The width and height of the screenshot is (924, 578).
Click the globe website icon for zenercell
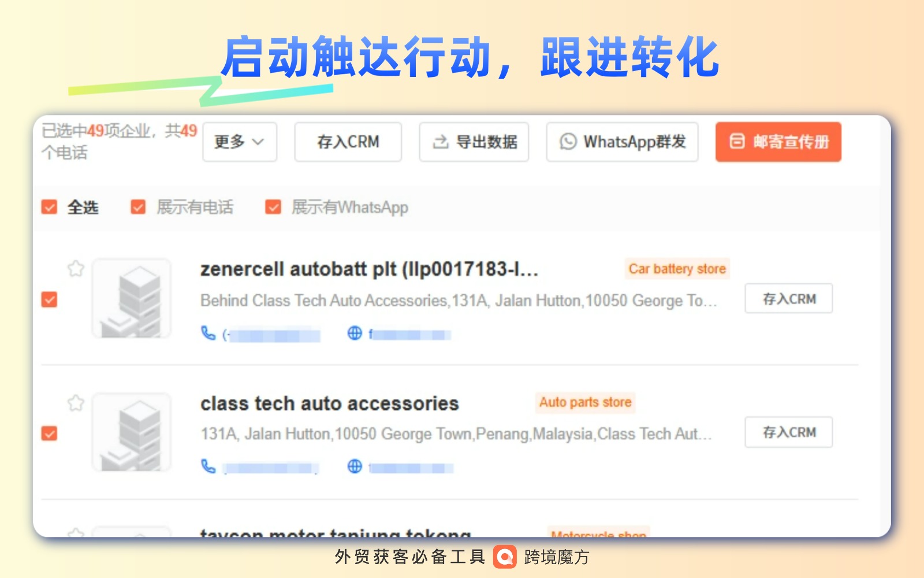click(x=355, y=333)
